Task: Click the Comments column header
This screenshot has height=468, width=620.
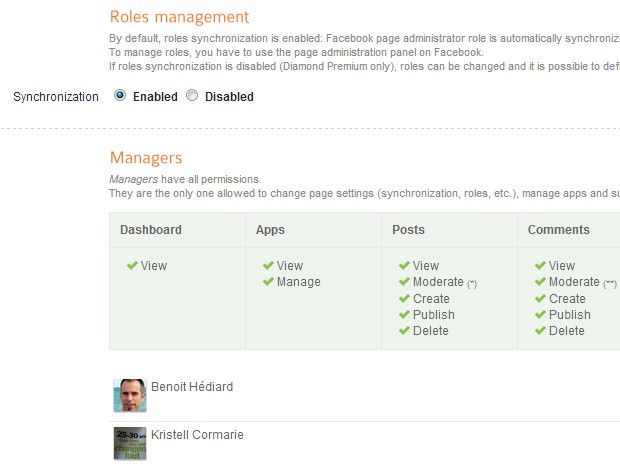Action: click(x=558, y=230)
